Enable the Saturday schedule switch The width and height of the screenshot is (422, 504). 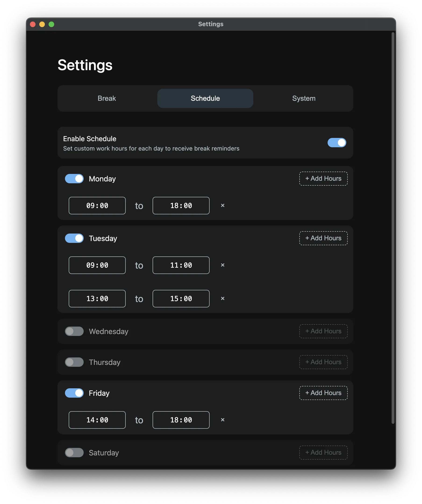[x=74, y=452]
